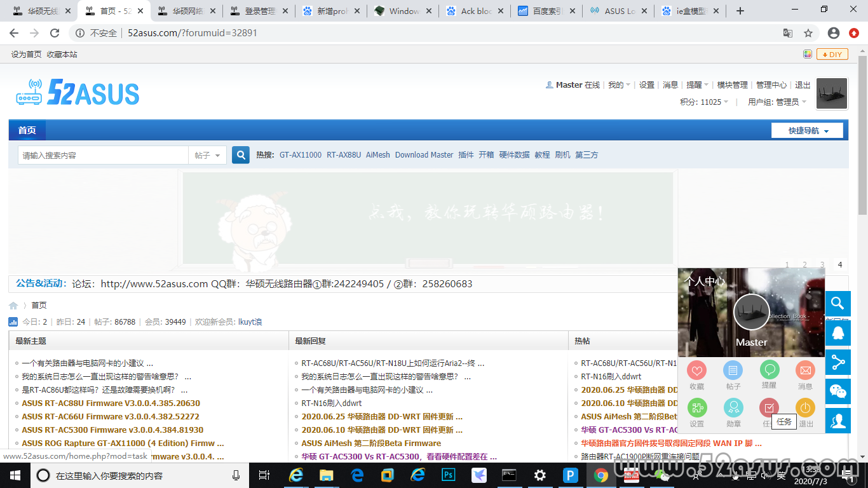Open the 勋章 medal icon in personal center
The width and height of the screenshot is (868, 488).
coord(733,408)
